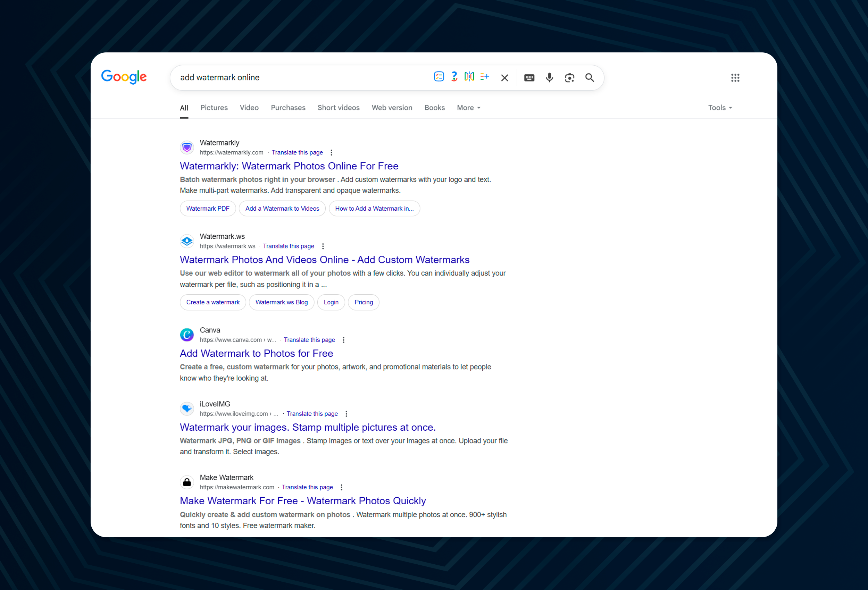Click the Pricing chip
The height and width of the screenshot is (590, 868).
point(364,302)
